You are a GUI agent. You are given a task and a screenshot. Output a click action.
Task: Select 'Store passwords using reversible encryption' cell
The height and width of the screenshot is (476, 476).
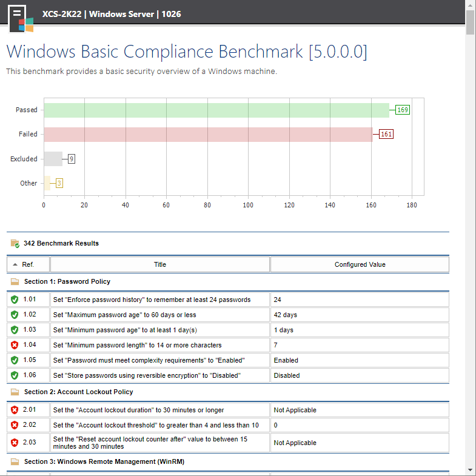pos(160,375)
